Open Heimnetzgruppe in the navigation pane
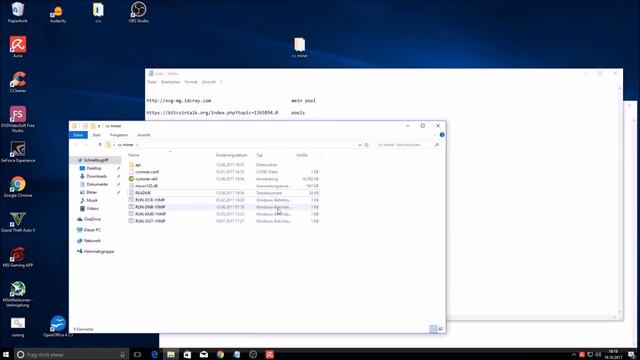Screen dimensions: 640x360 [98, 251]
